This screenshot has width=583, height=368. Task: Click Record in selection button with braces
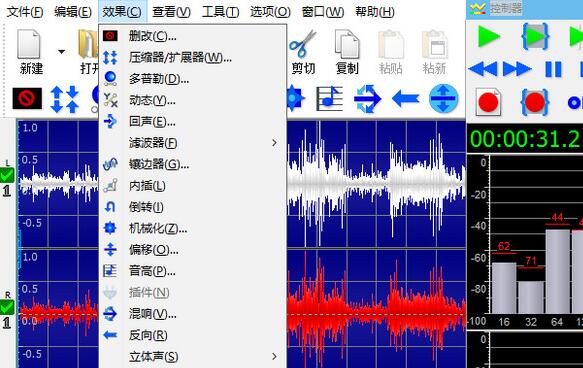click(535, 102)
